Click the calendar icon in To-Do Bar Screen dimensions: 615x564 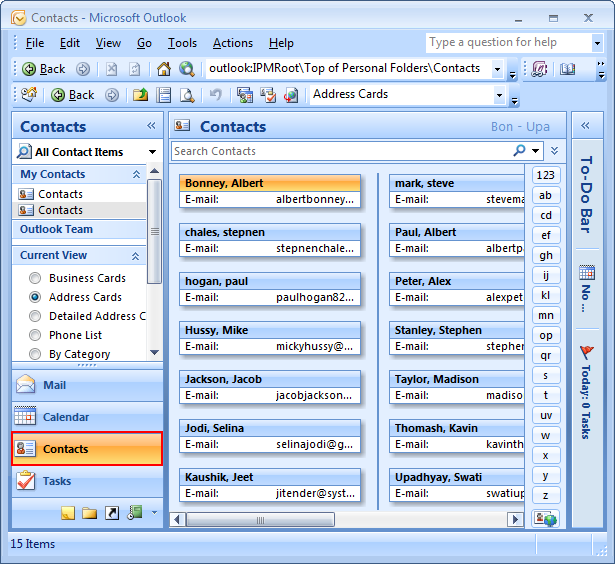pyautogui.click(x=587, y=272)
